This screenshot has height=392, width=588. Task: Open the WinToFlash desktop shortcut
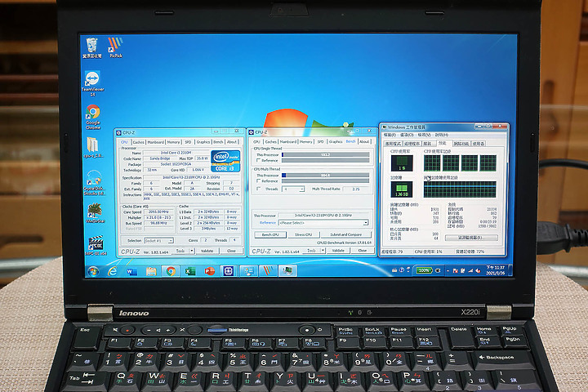click(95, 213)
